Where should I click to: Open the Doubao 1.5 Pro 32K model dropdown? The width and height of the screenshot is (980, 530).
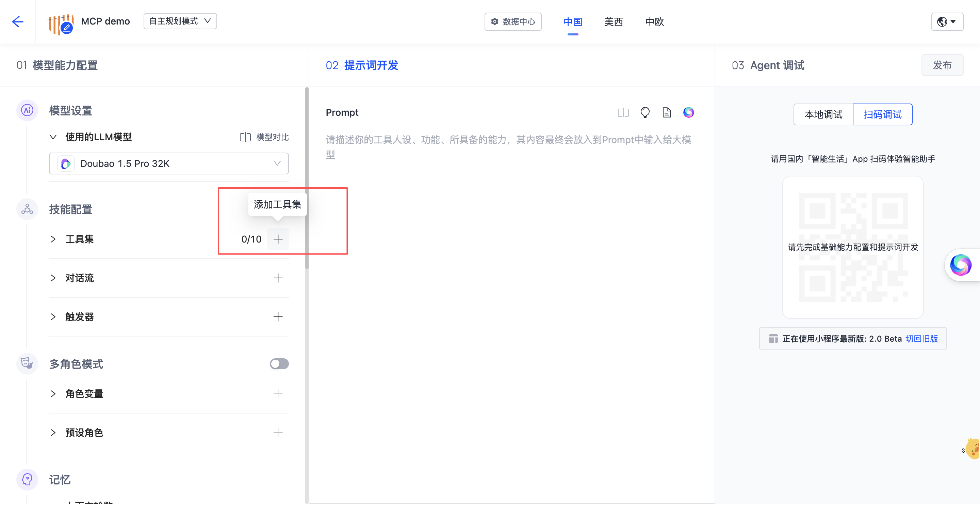click(168, 163)
